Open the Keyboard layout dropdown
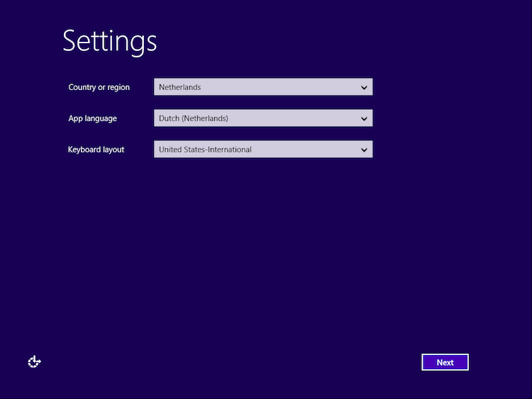The image size is (532, 399). click(x=263, y=149)
